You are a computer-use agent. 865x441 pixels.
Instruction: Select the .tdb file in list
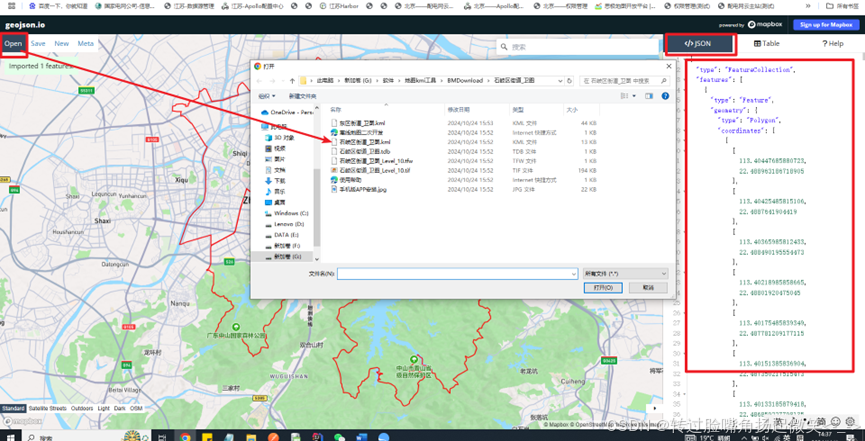(x=364, y=151)
